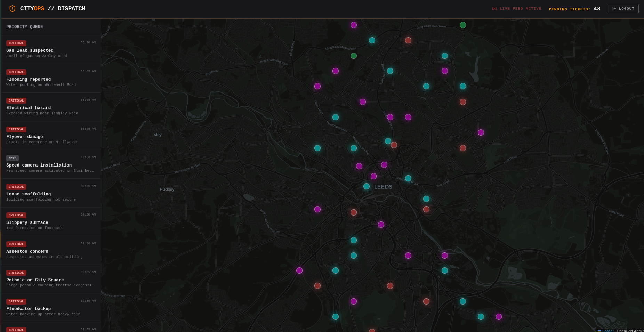The height and width of the screenshot is (332, 644).
Task: Click the NEWS badge on Speed camera ticket
Action: tap(13, 158)
